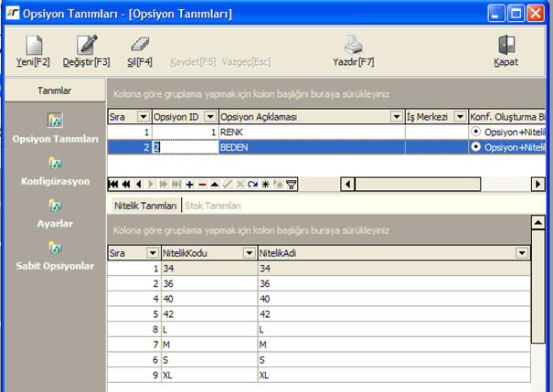
Task: Click the refresh arrow navigator button
Action: coord(252,184)
